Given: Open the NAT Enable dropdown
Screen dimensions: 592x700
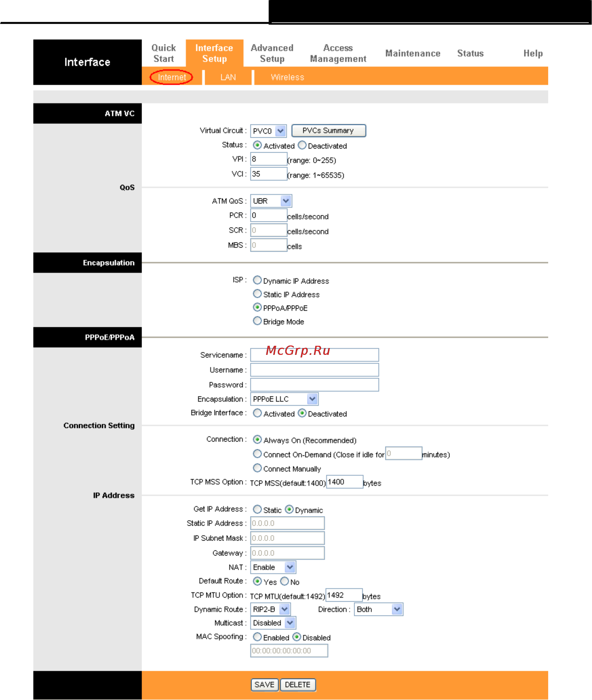Looking at the screenshot, I should point(273,567).
